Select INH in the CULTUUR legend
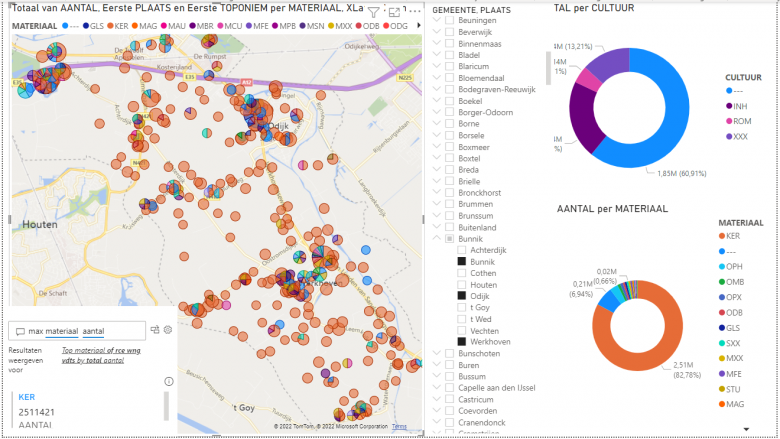The width and height of the screenshot is (780, 439). point(740,106)
